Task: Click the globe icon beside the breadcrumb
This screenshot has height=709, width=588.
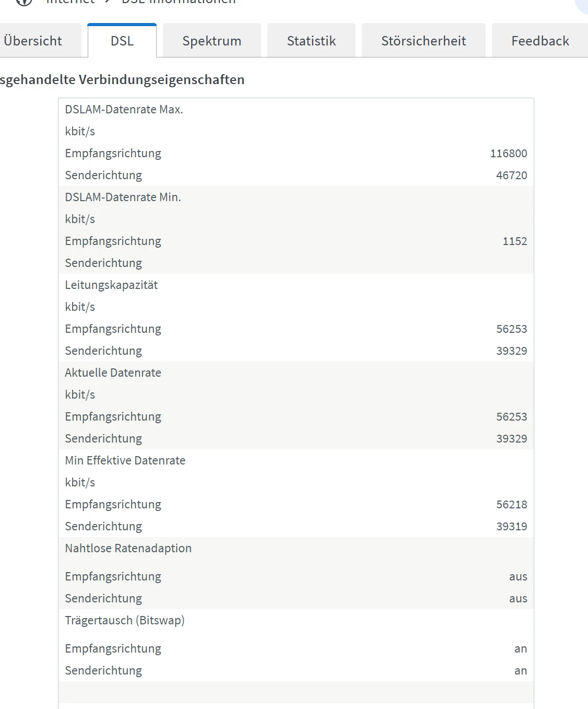Action: point(24,2)
